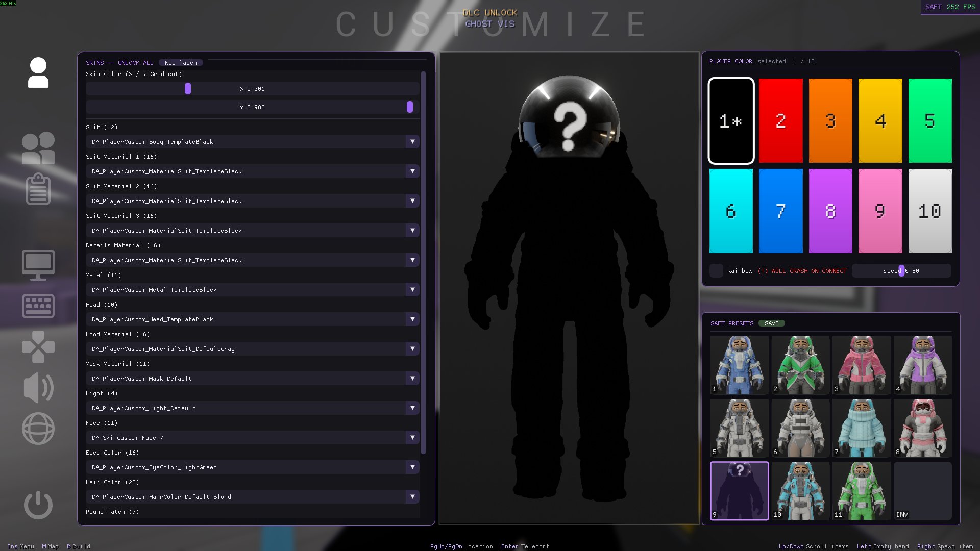Screen dimensions: 980x551
Task: Open the gamepad controls sidebar icon
Action: pos(38,347)
